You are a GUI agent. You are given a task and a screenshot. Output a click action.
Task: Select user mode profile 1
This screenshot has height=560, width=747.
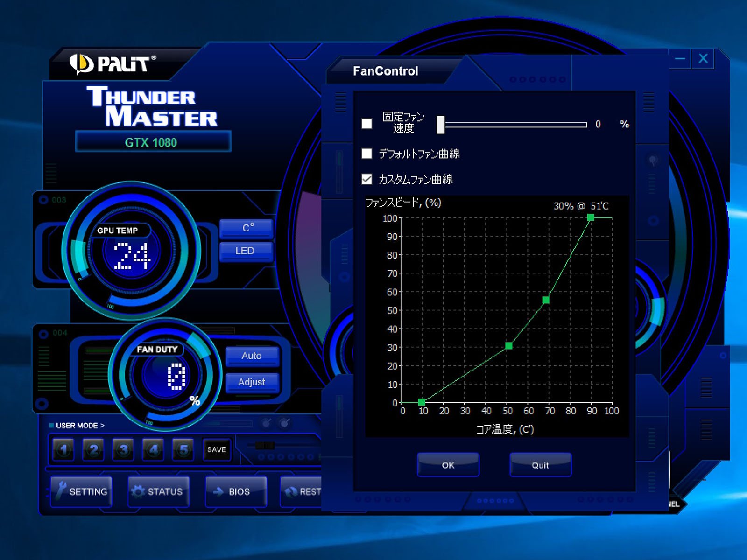pos(63,449)
